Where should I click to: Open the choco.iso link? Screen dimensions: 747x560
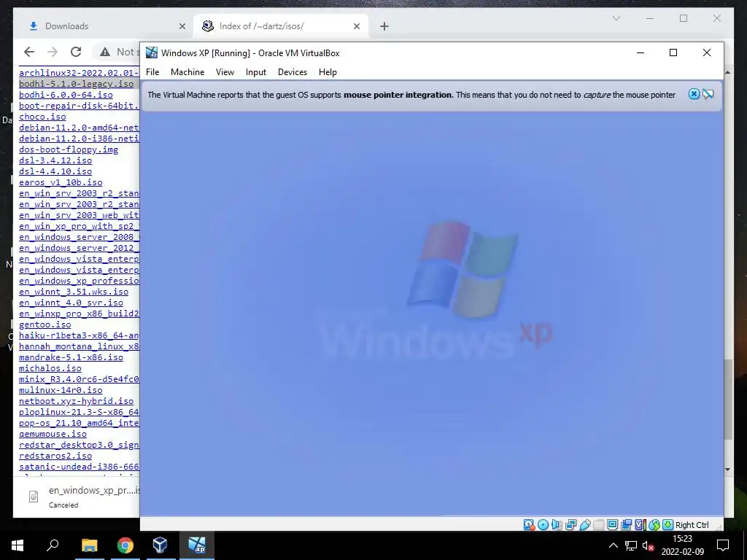click(42, 117)
